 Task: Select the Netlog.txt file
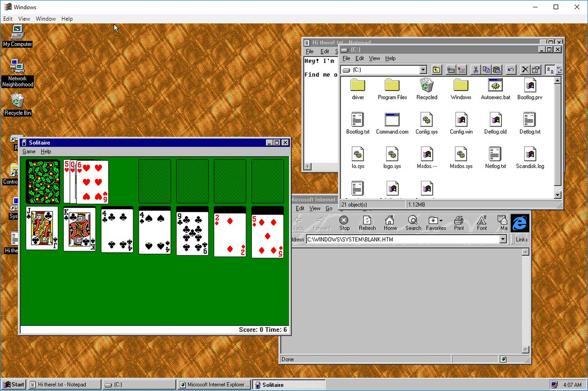point(495,158)
